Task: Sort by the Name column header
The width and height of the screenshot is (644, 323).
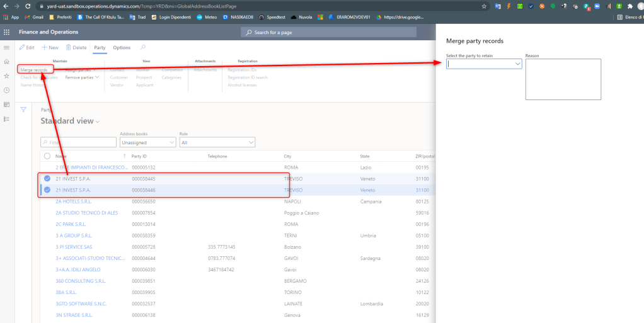Action: (61, 156)
